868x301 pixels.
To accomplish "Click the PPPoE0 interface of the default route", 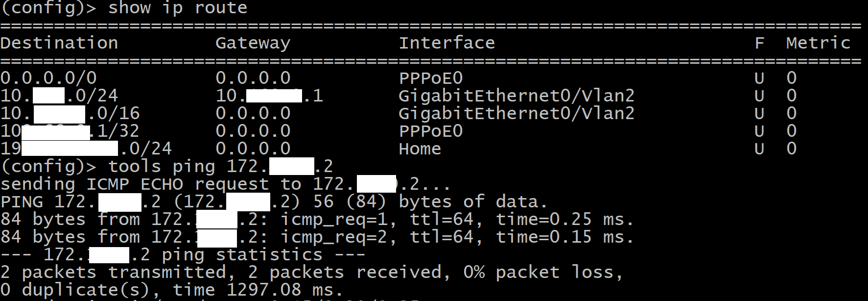I will pyautogui.click(x=431, y=78).
